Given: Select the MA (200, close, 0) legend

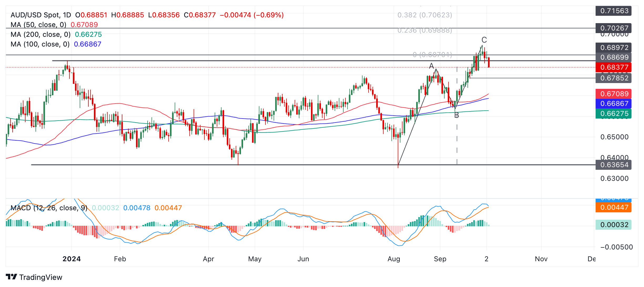Looking at the screenshot, I should tap(41, 34).
